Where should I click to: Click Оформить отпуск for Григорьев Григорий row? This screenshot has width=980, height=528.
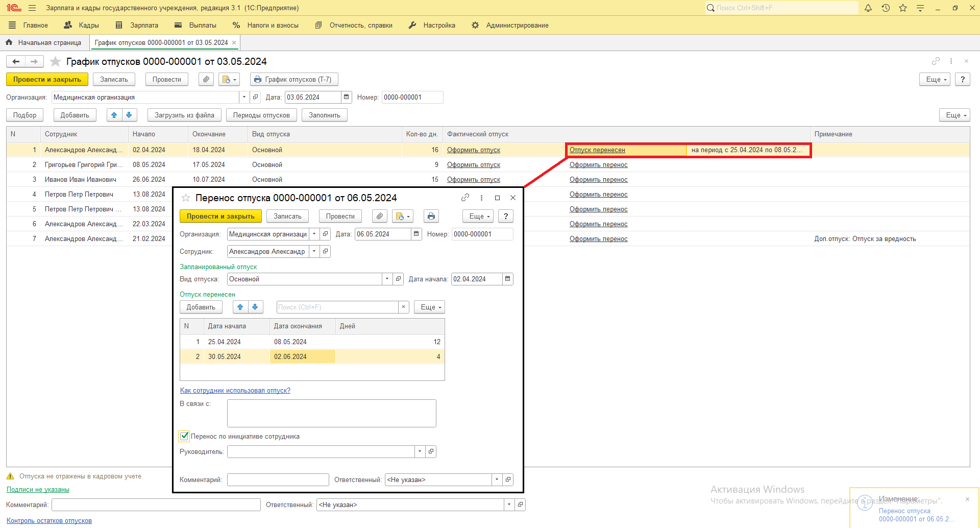tap(474, 165)
